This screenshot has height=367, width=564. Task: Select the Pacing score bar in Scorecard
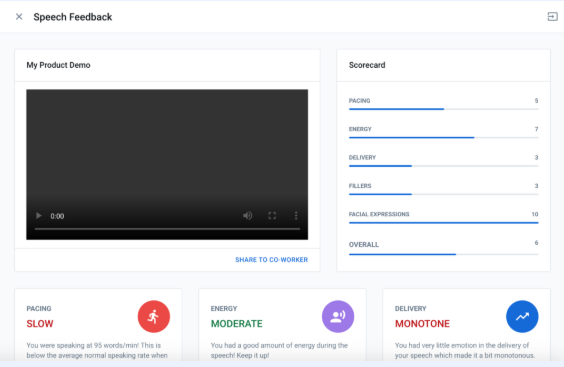coord(444,109)
